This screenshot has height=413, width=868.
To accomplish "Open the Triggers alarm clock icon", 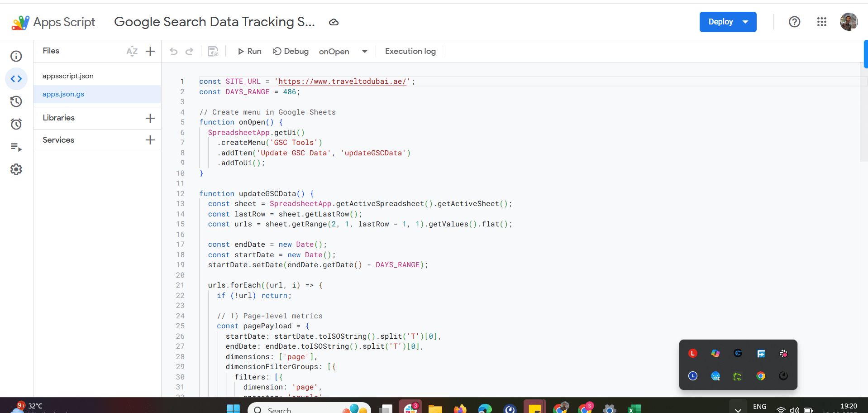I will coord(16,124).
